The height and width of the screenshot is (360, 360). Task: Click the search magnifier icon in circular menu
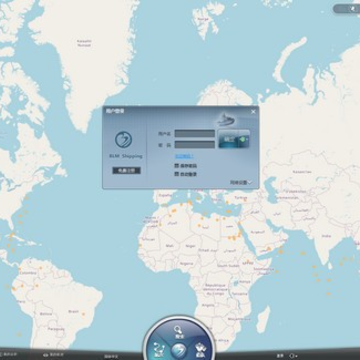click(x=178, y=331)
